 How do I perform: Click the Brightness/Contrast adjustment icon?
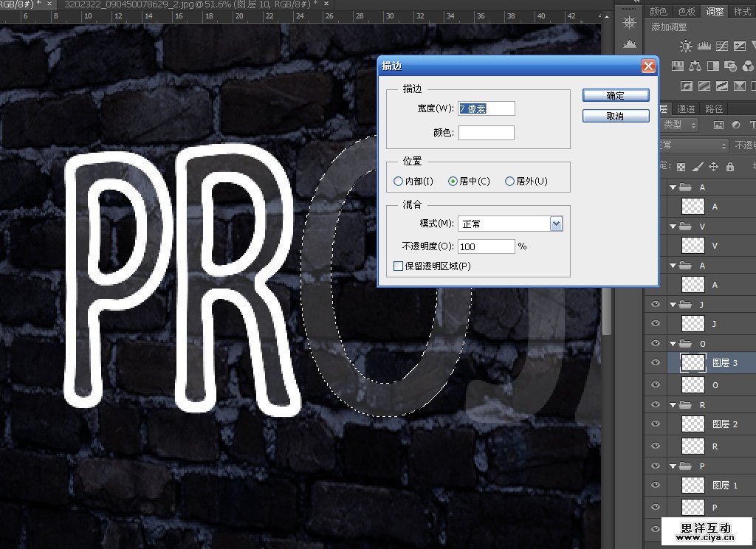tap(687, 46)
